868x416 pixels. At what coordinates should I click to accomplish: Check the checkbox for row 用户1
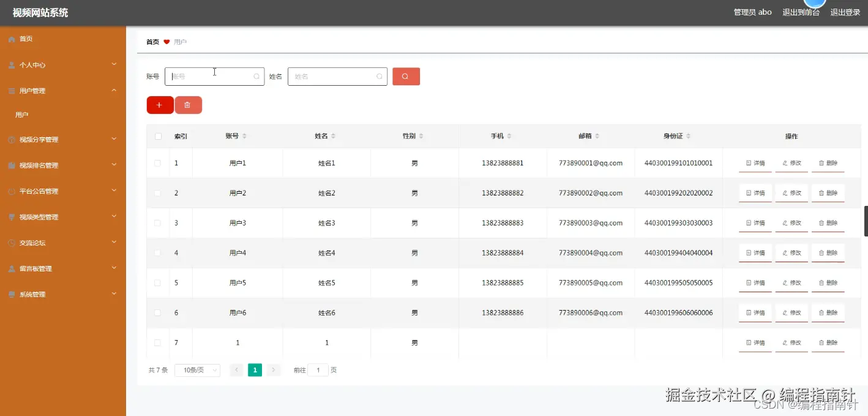coord(158,163)
